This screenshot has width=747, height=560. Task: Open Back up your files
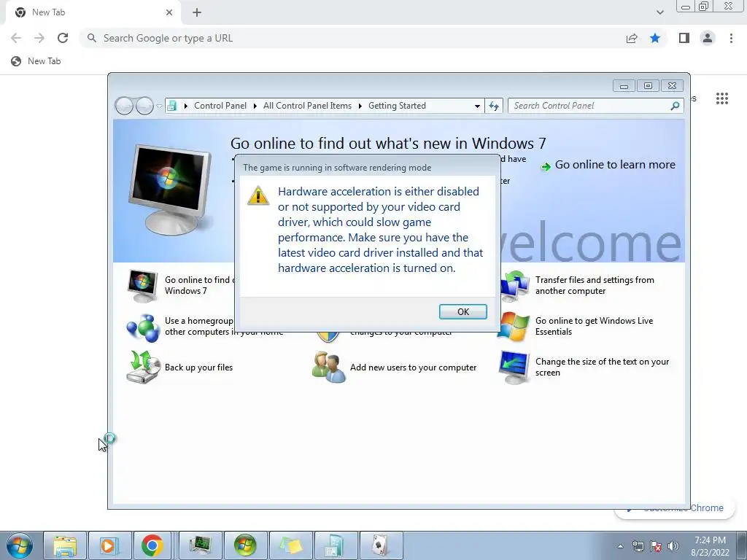point(198,367)
